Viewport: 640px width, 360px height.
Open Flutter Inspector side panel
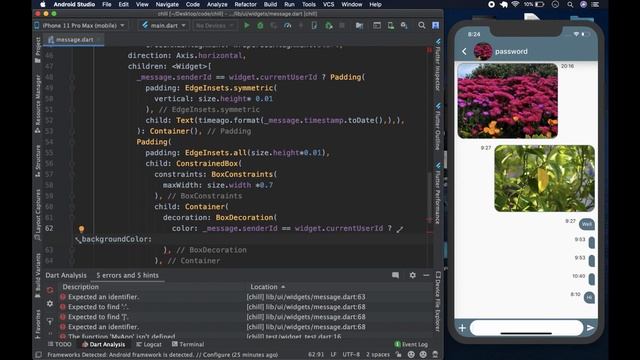[x=438, y=65]
